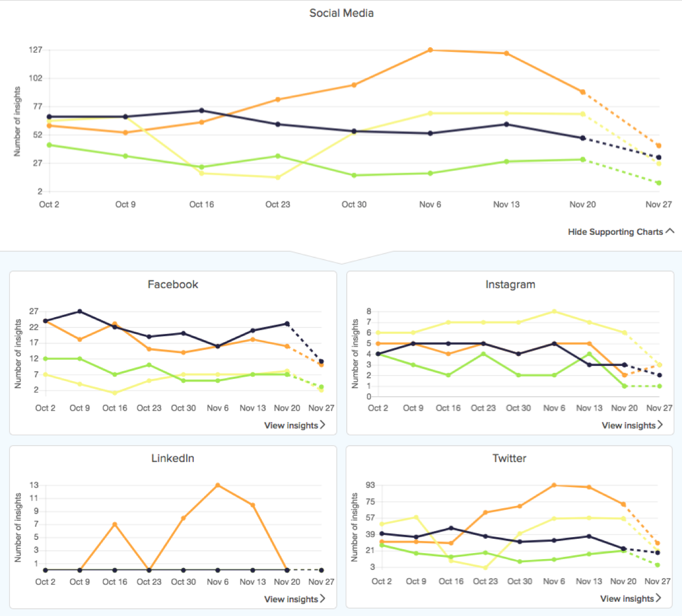The height and width of the screenshot is (616, 682).
Task: Select dark navy Nov 27 point in Social Media chart
Action: 658,157
